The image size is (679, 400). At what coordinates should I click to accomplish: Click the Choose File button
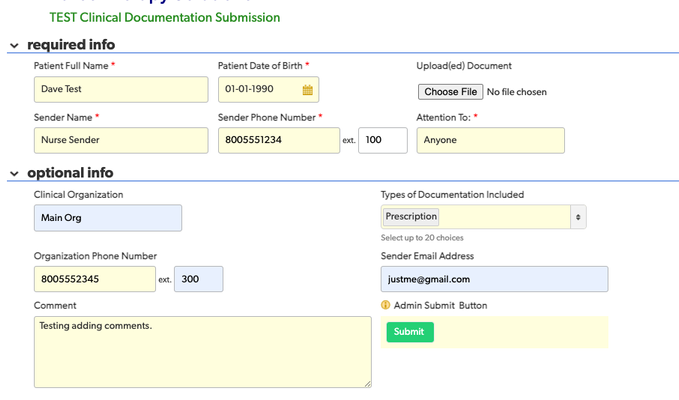[x=450, y=92]
